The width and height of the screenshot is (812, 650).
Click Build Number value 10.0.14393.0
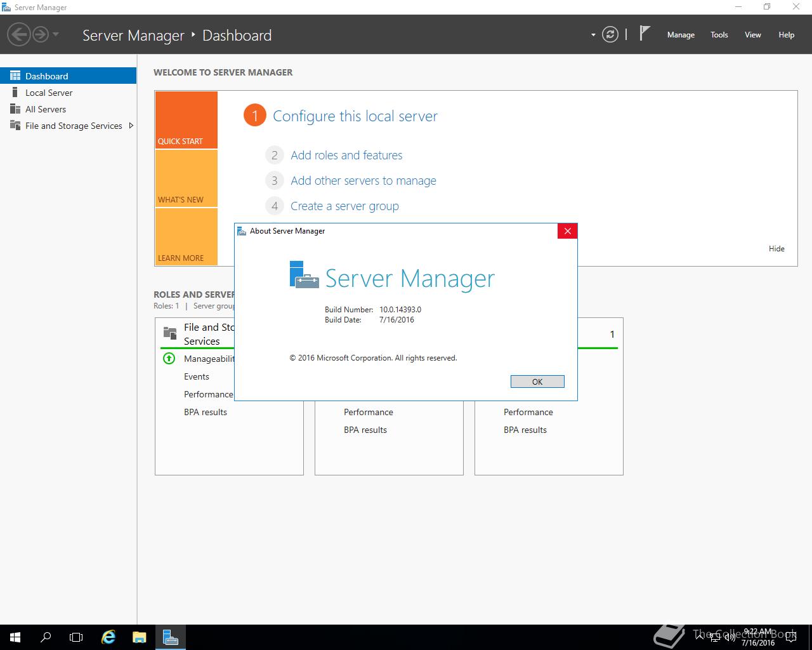(400, 310)
